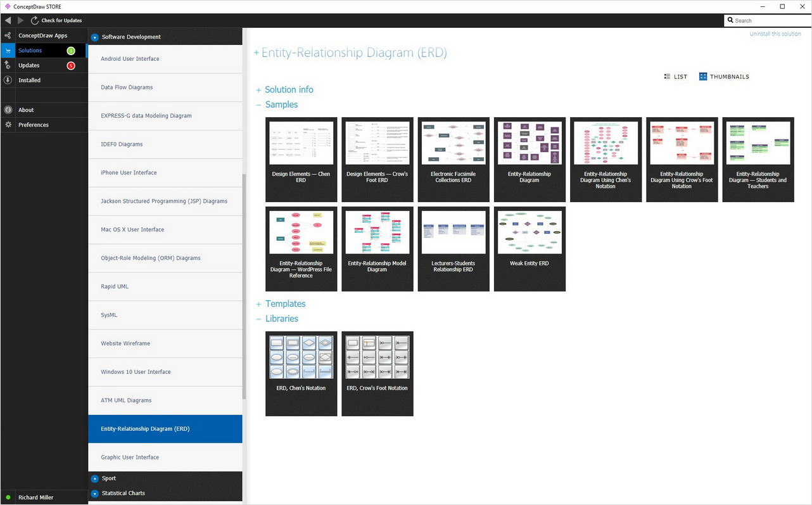Open the ConceptDraw Apps section

[x=43, y=35]
